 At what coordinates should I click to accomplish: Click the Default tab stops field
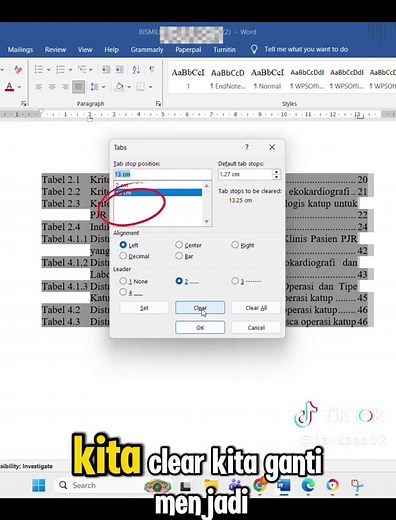(x=245, y=174)
